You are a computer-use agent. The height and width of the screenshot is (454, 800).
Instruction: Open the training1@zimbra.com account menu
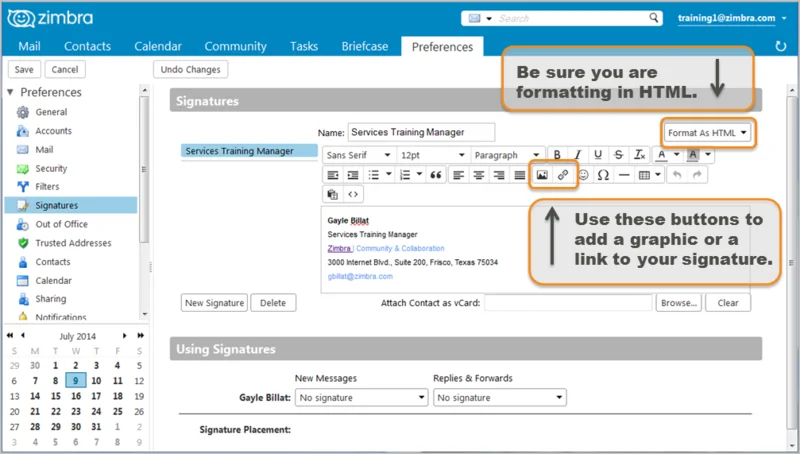(x=732, y=18)
